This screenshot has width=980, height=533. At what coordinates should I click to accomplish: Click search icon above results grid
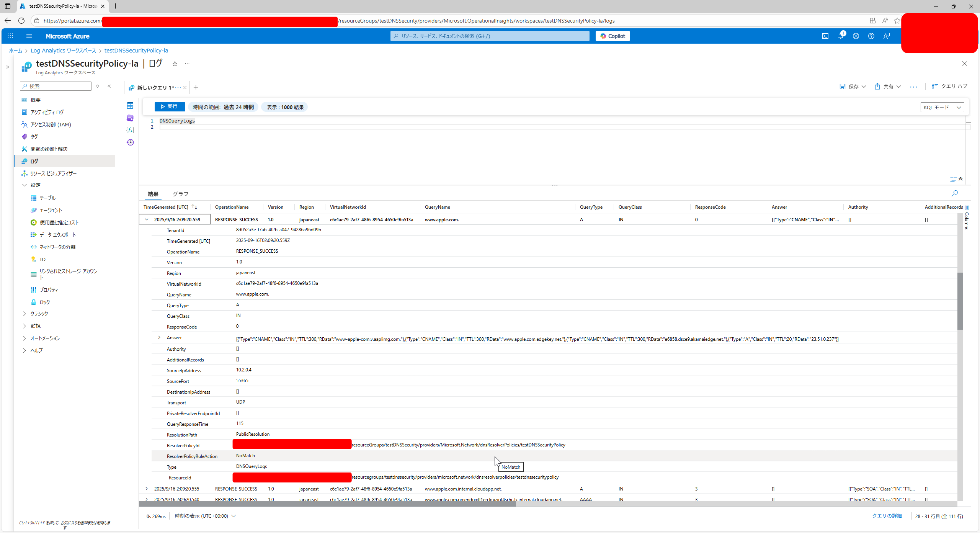tap(955, 193)
